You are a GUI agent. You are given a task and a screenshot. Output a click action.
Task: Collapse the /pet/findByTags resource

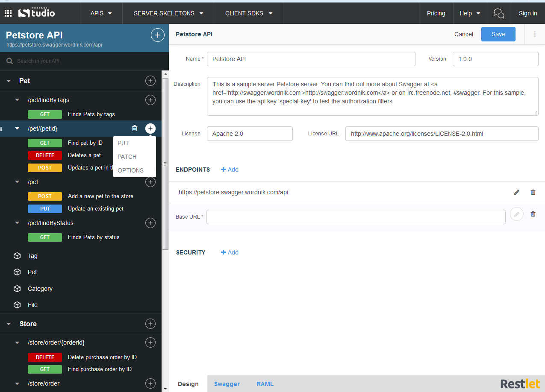pos(17,100)
